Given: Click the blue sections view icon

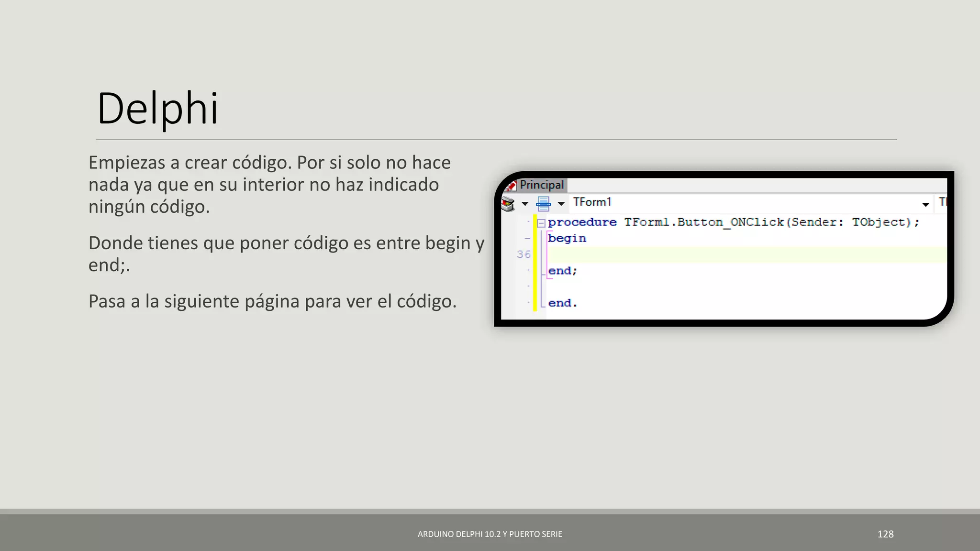Looking at the screenshot, I should (x=543, y=204).
